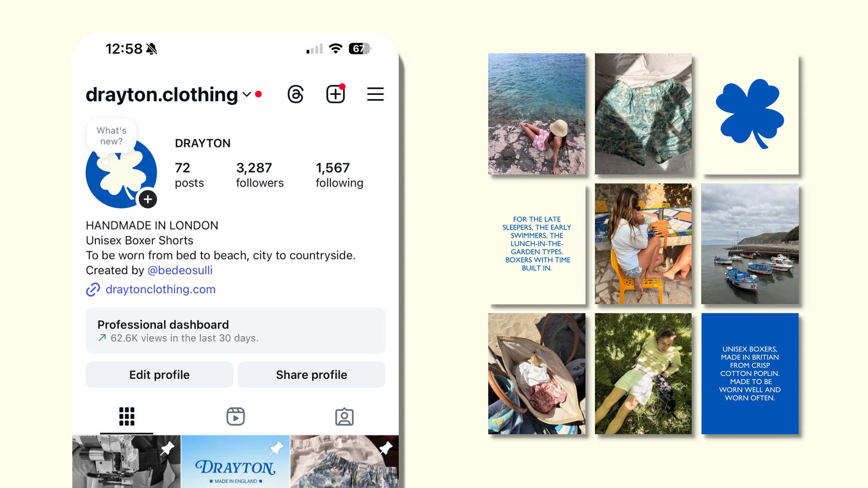Viewport: 868px width, 488px height.
Task: Tap the What's new? note bubble
Action: pos(112,136)
